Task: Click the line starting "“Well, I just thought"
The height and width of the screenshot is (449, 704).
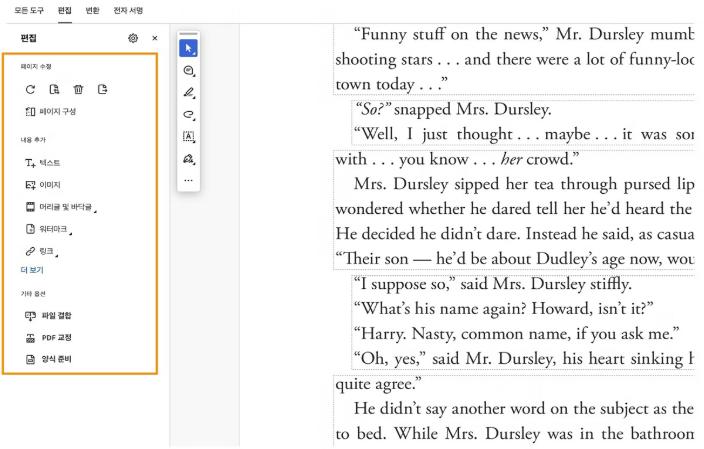Action: 524,134
